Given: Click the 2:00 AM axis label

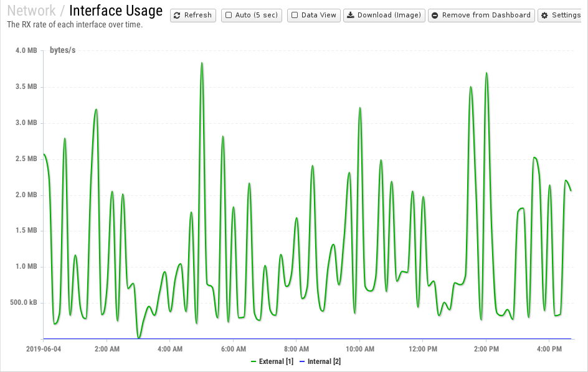Looking at the screenshot, I should [107, 349].
